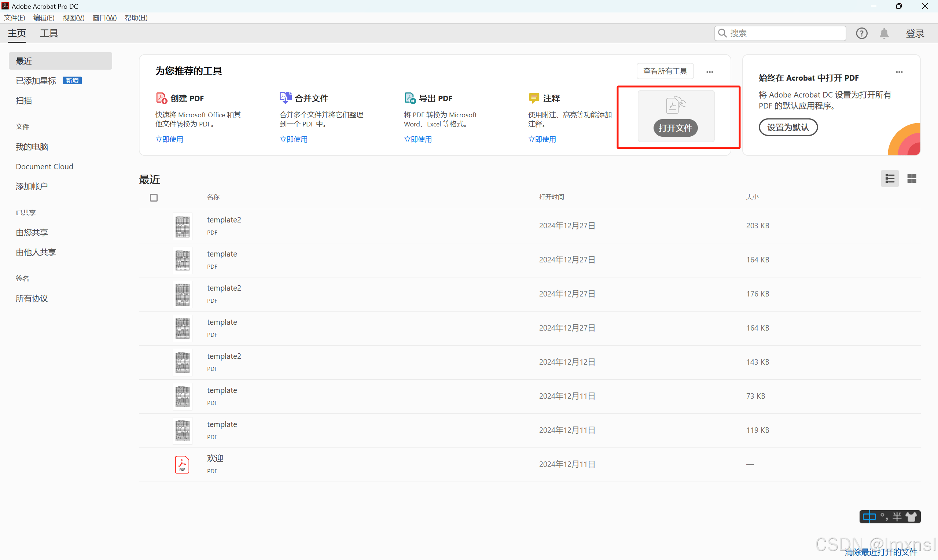
Task: Select 由他人共享 in the sidebar
Action: click(36, 252)
